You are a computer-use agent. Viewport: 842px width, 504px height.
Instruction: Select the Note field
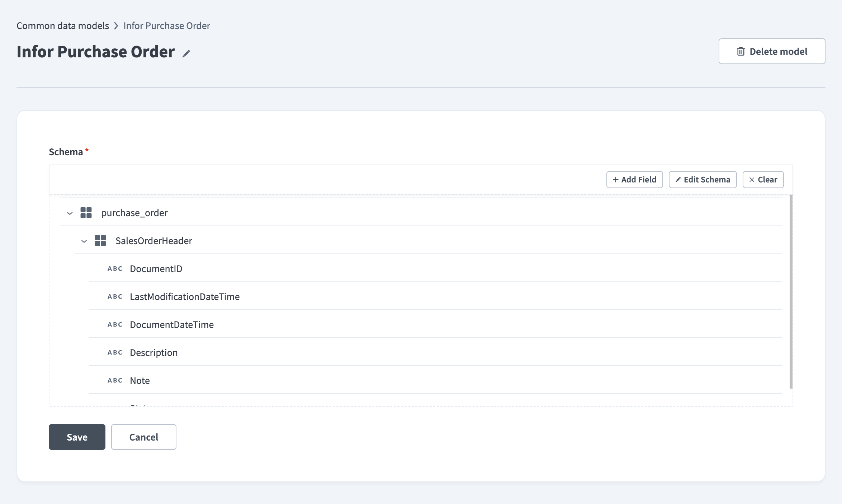(435, 380)
